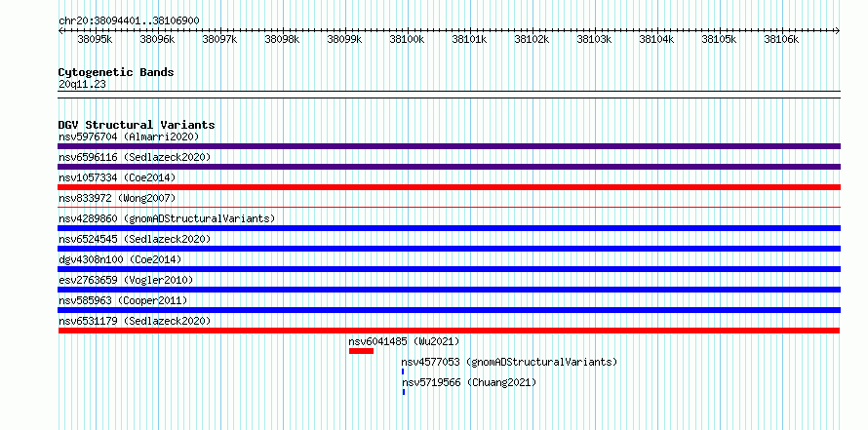868x430 pixels.
Task: Click the nsv5976704 (Almarri2020) variant label
Action: 129,137
